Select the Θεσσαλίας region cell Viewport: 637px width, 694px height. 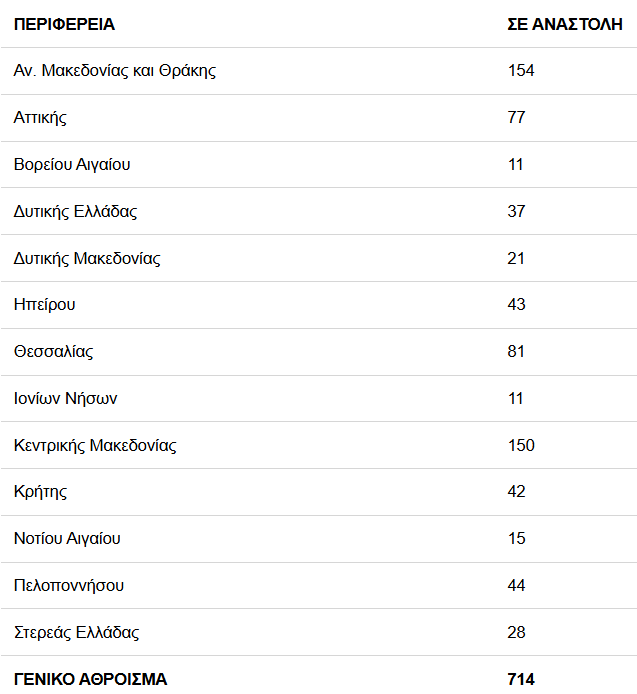(54, 352)
